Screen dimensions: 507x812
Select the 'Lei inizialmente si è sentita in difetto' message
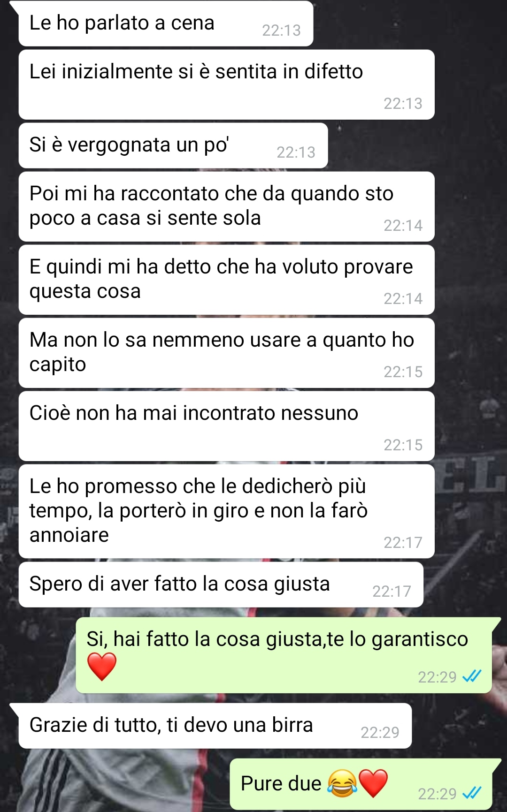tap(226, 84)
